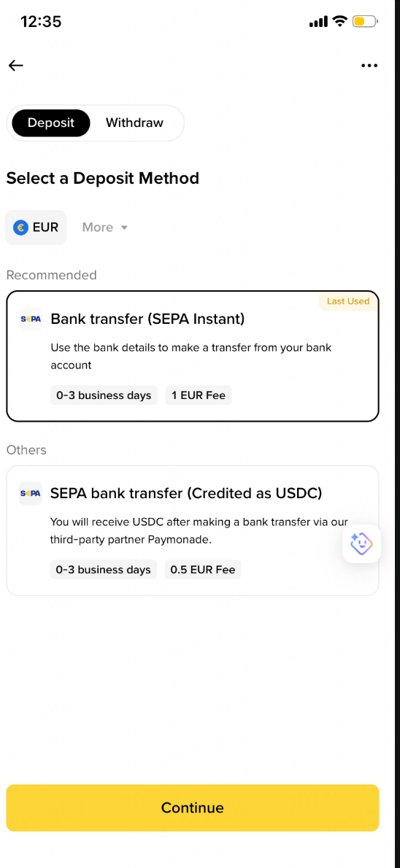Tap the Continue button
400x868 pixels.
[193, 807]
